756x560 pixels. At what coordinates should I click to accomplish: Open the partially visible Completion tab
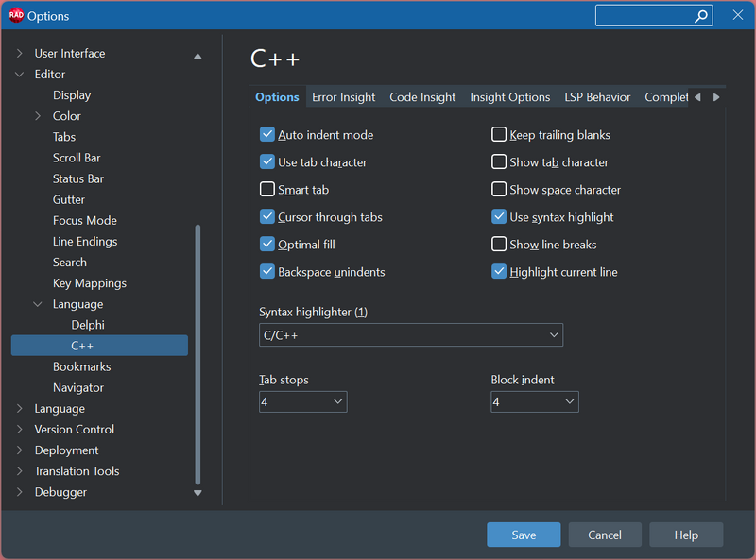pos(666,97)
